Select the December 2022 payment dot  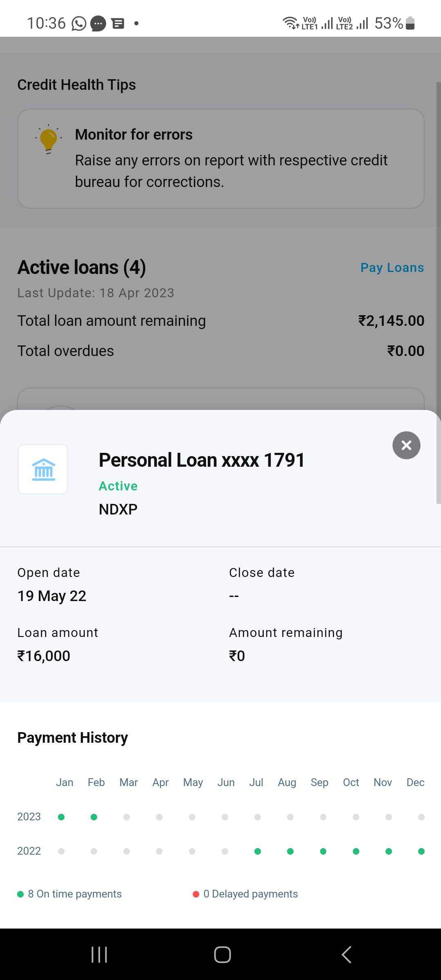point(421,851)
